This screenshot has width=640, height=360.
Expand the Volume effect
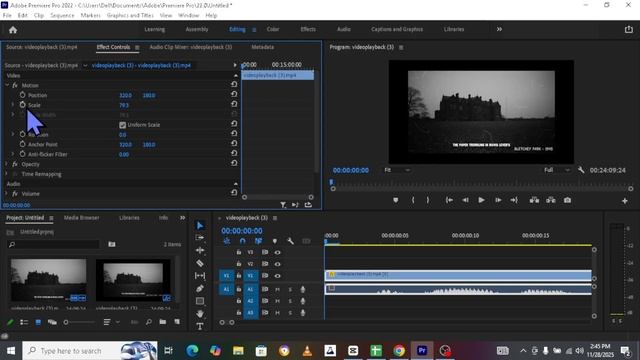[6, 193]
